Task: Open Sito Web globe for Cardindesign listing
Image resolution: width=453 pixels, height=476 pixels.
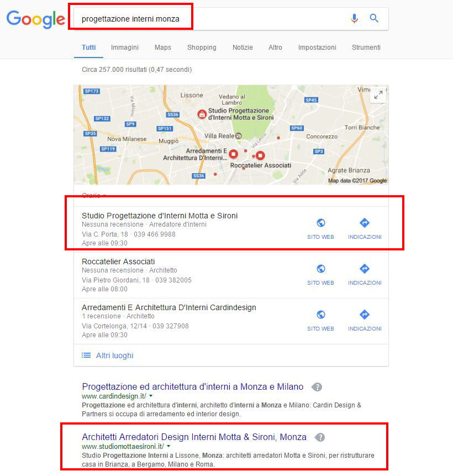Action: click(321, 315)
